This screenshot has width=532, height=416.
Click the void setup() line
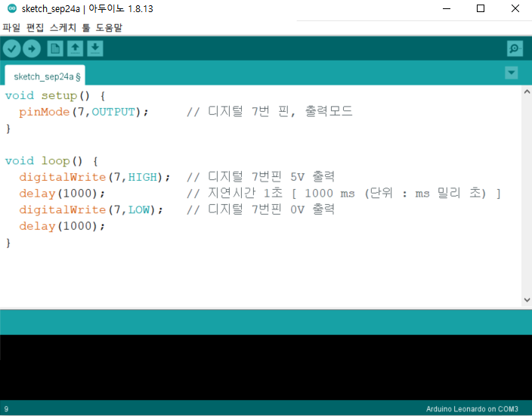(55, 95)
